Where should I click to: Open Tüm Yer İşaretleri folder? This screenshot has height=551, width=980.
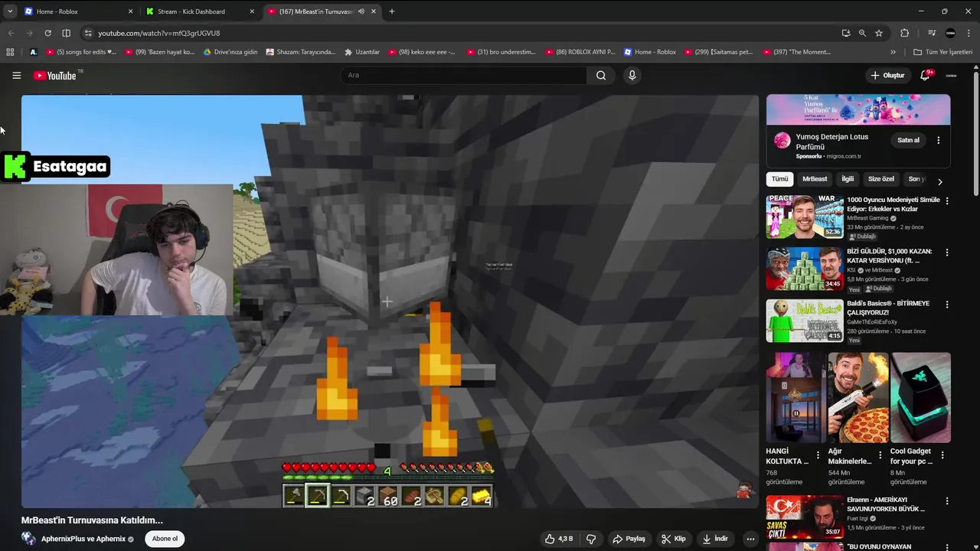(942, 52)
